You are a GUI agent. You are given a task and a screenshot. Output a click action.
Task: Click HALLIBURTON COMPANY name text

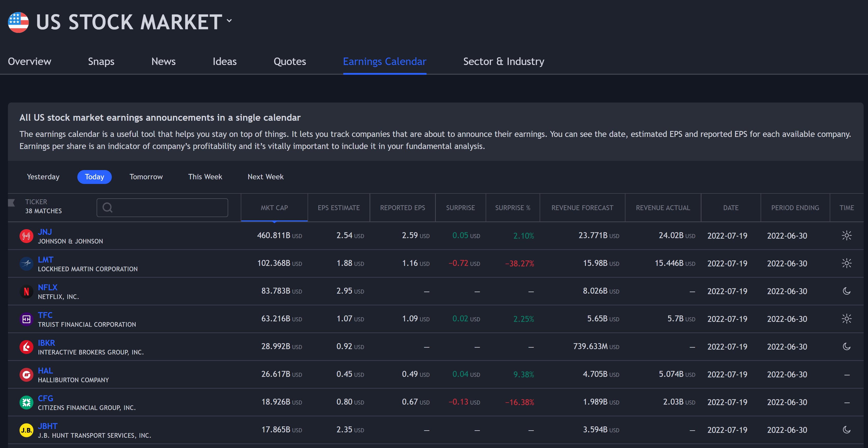click(x=73, y=380)
